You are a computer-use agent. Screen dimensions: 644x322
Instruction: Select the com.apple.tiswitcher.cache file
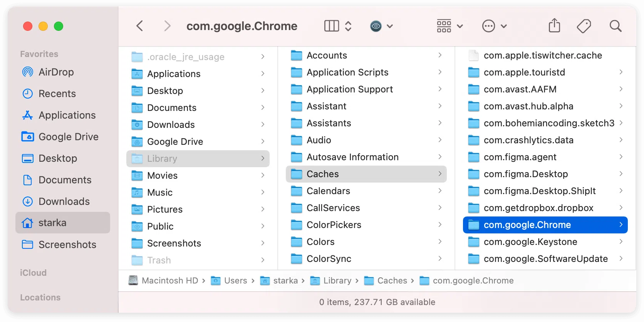click(542, 55)
